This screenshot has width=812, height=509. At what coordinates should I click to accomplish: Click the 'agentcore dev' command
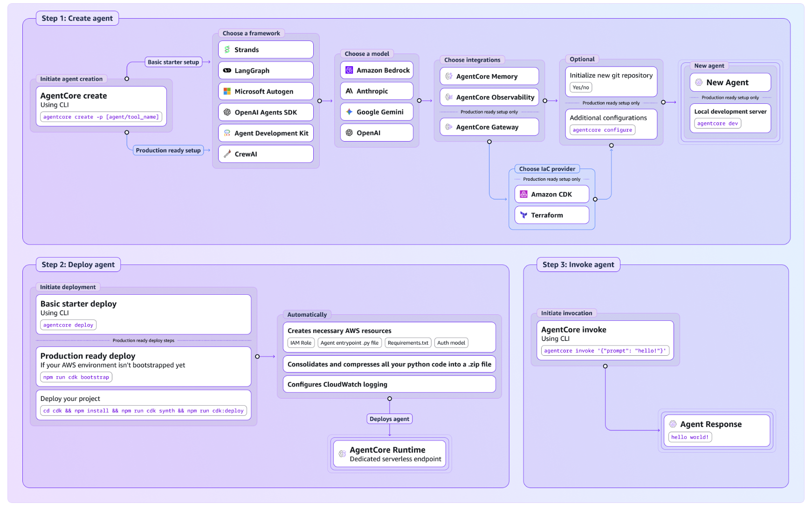point(717,123)
